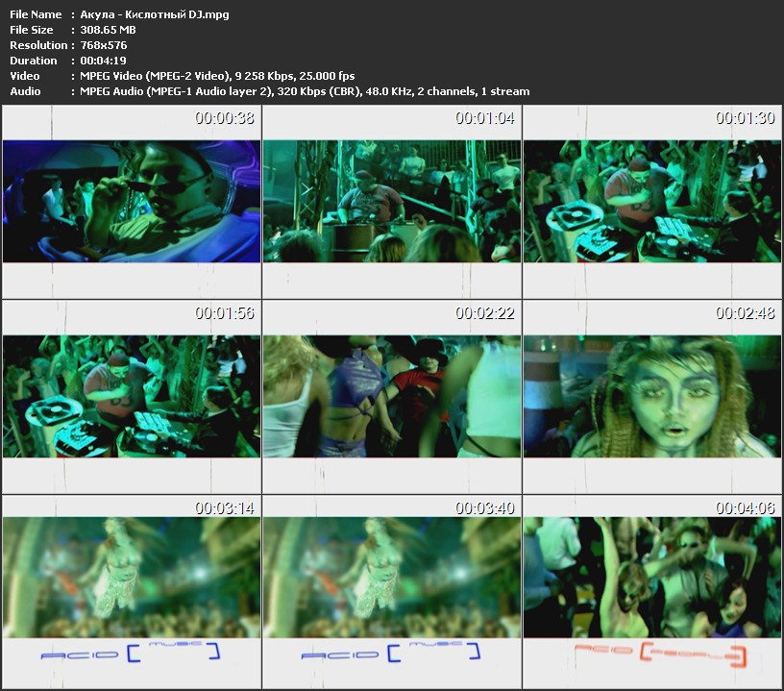
Task: Open the dancing crowd frame at 00:02:22
Action: [392, 396]
